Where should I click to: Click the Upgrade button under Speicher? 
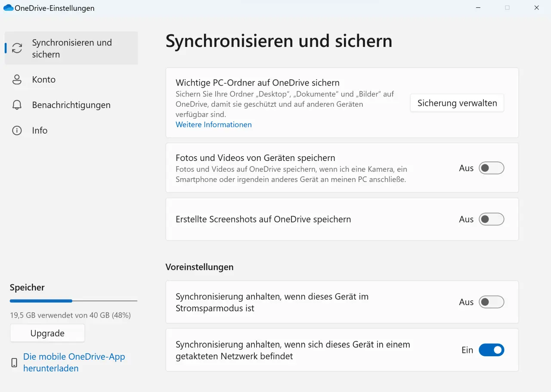(47, 333)
